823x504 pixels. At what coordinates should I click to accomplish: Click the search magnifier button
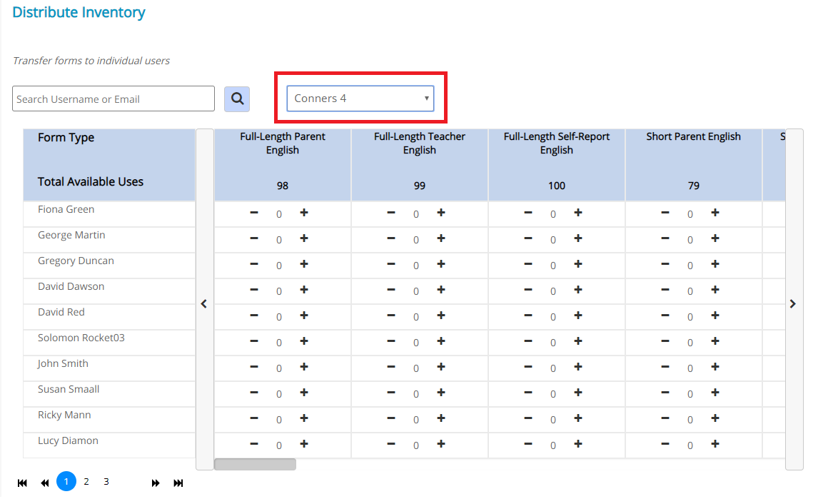[x=237, y=99]
